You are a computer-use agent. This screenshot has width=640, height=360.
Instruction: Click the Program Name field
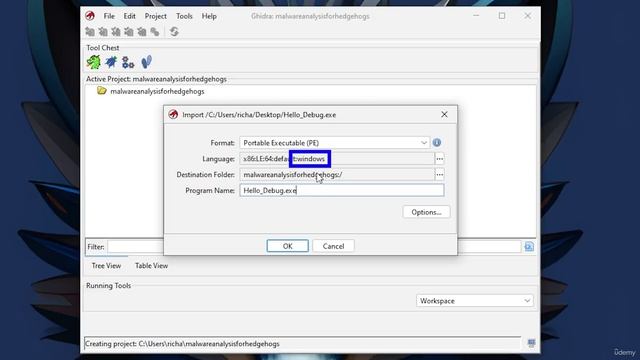click(x=342, y=190)
